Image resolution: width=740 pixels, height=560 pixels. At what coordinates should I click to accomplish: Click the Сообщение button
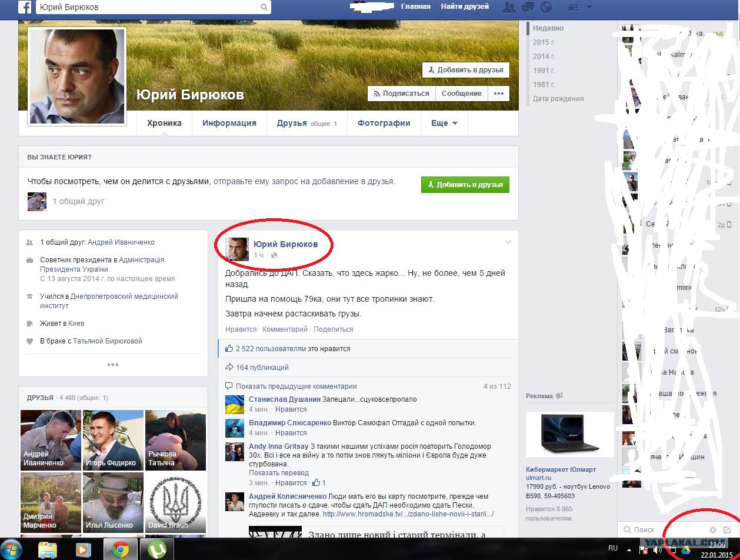pyautogui.click(x=462, y=94)
